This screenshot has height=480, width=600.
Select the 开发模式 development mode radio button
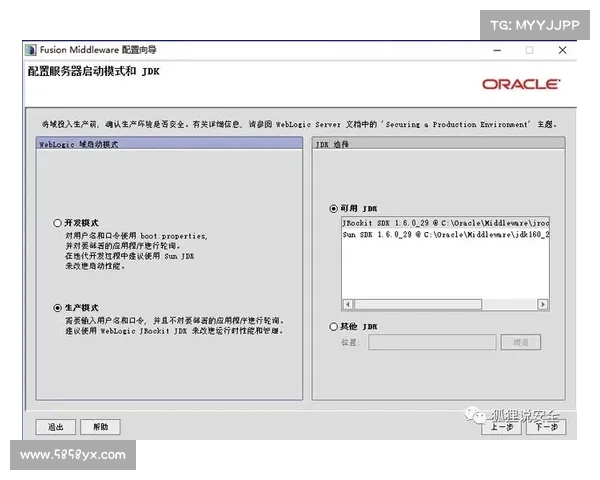[57, 223]
